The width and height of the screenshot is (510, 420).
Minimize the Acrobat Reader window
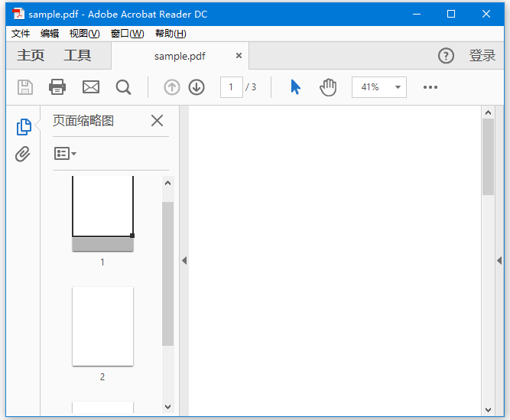[x=417, y=14]
